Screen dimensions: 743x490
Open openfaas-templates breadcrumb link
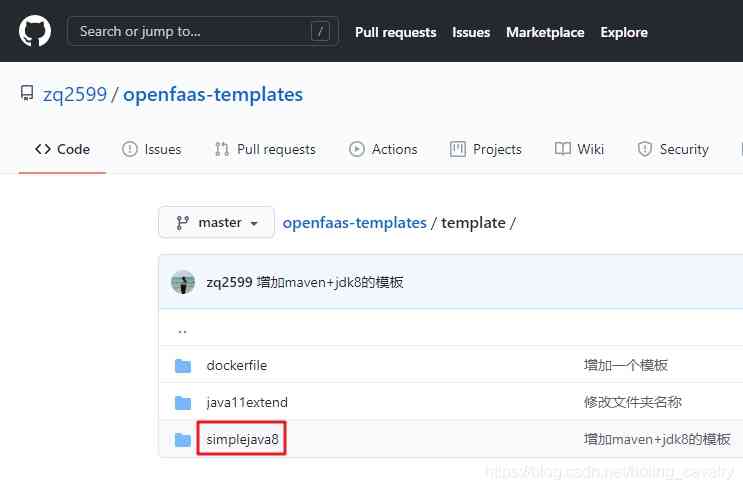(x=354, y=223)
